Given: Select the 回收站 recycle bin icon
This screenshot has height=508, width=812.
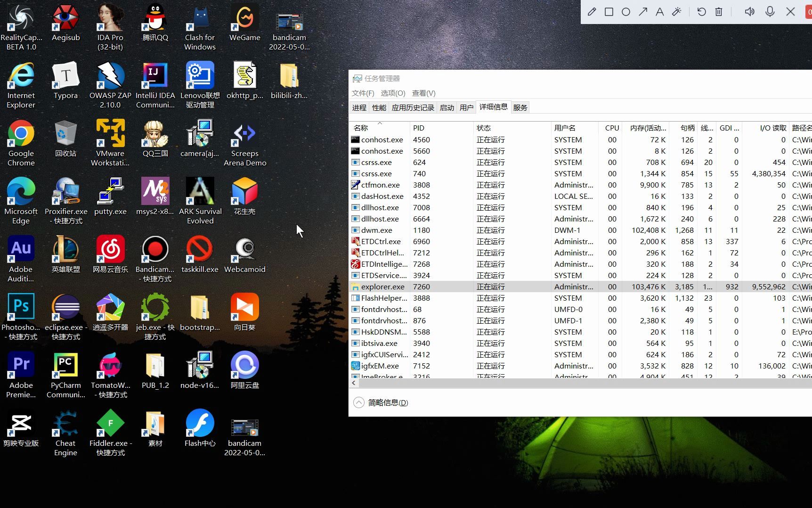Looking at the screenshot, I should pos(65,139).
